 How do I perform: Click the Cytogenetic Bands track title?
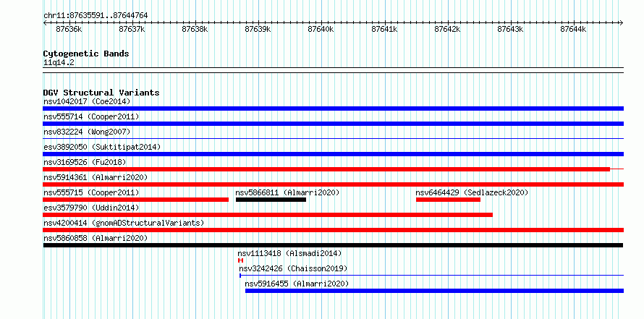[x=86, y=54]
